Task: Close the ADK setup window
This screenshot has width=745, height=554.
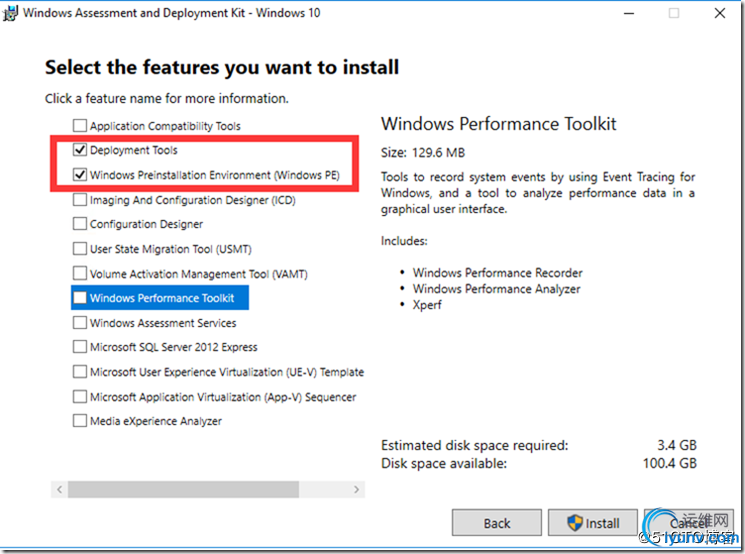Action: [x=720, y=13]
